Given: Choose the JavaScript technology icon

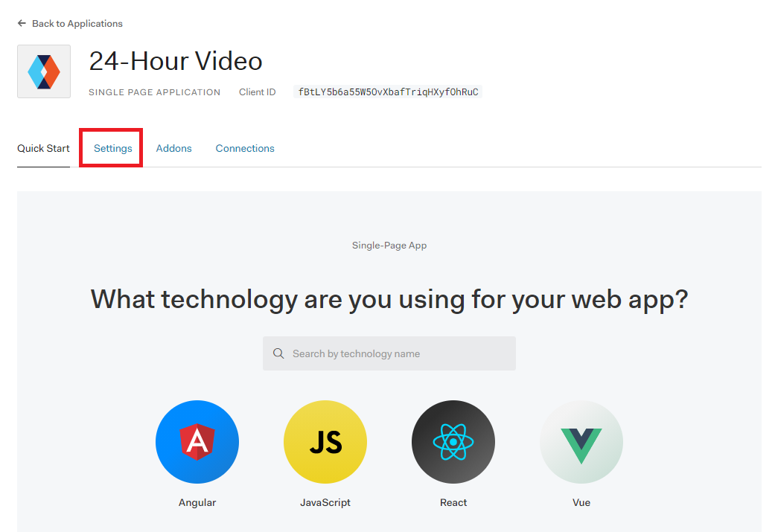Looking at the screenshot, I should (325, 442).
